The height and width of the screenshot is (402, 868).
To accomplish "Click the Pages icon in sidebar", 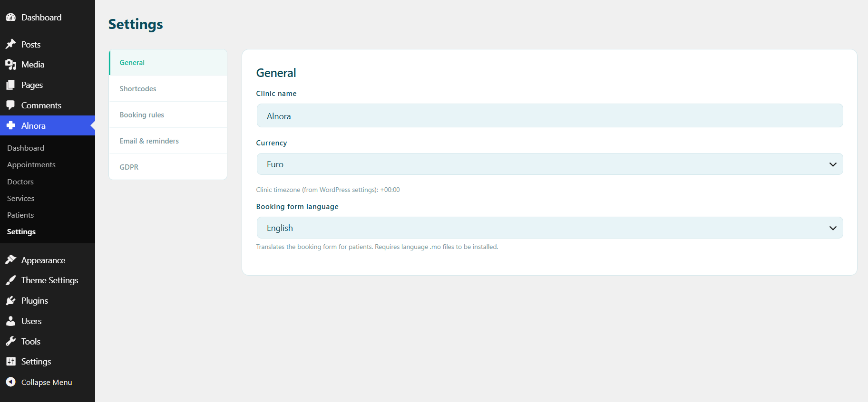I will click(x=10, y=85).
